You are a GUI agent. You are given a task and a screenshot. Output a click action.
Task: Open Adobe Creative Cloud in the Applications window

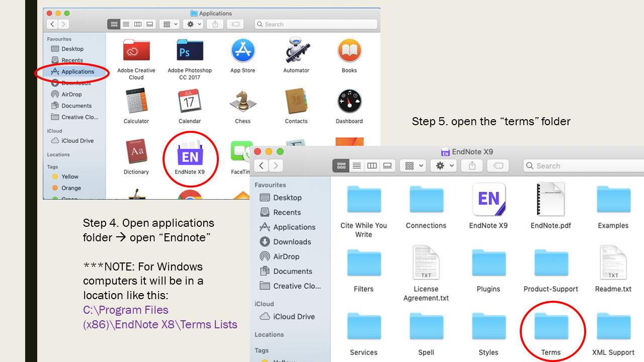point(136,50)
